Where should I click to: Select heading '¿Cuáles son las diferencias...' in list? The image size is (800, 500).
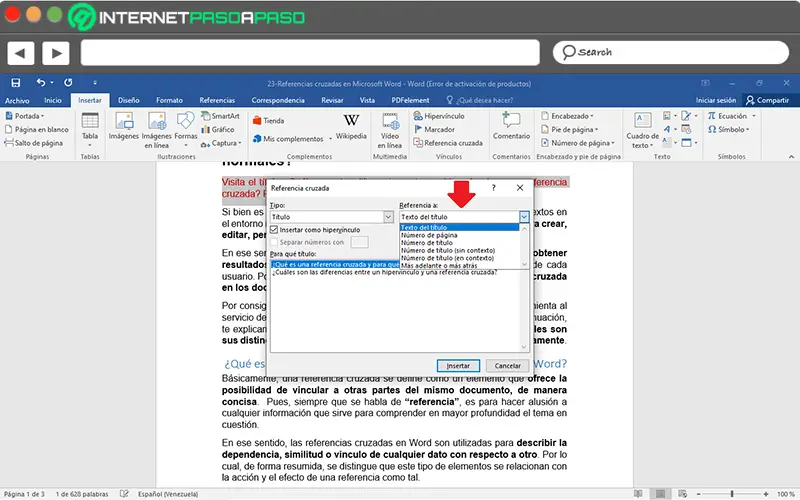(x=384, y=272)
